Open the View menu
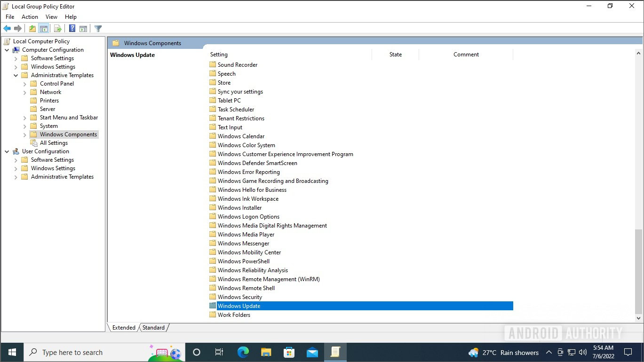 click(51, 17)
